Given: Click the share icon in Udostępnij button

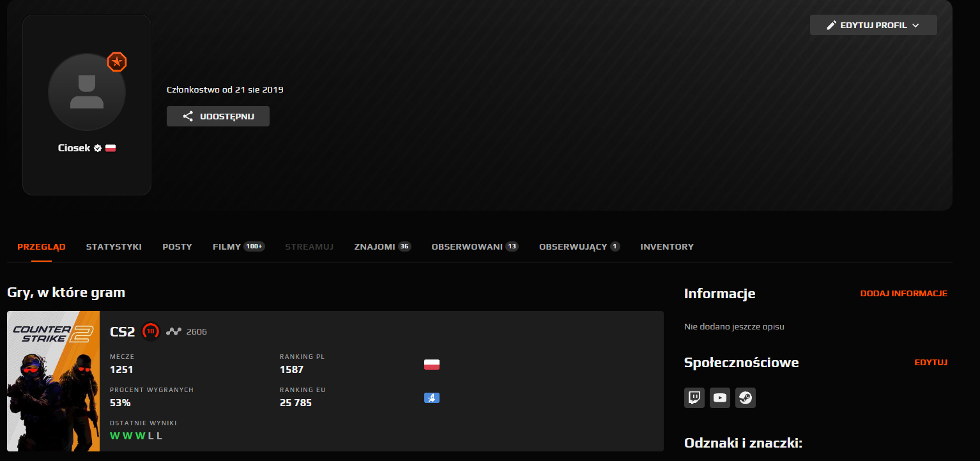Looking at the screenshot, I should (x=188, y=116).
